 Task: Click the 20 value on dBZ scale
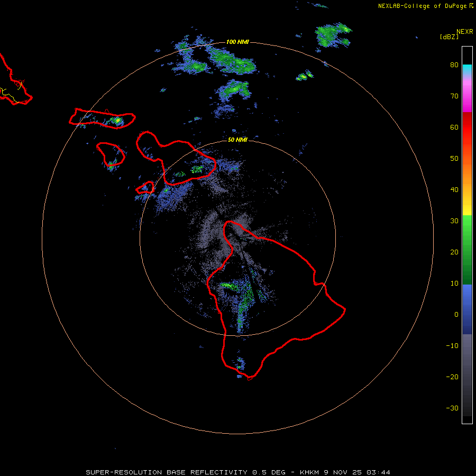point(454,252)
